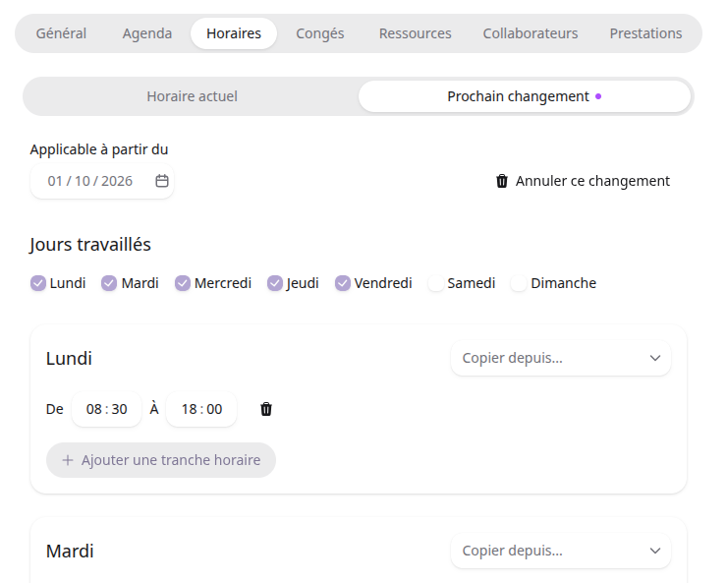Image resolution: width=728 pixels, height=583 pixels.
Task: Uncheck the Vendredi working day
Action: (343, 283)
